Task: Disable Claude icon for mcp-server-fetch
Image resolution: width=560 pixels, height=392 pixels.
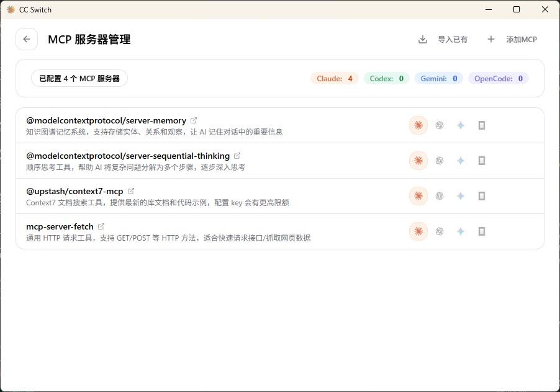Action: coord(418,231)
